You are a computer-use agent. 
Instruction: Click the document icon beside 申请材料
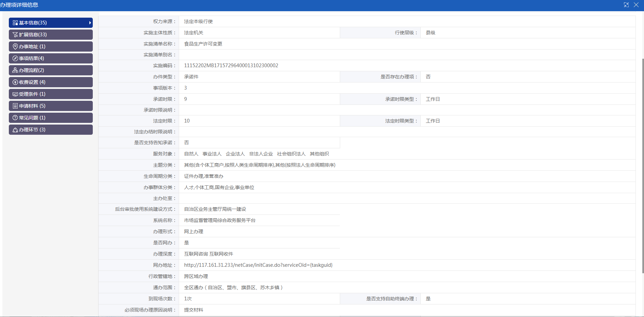(15, 106)
